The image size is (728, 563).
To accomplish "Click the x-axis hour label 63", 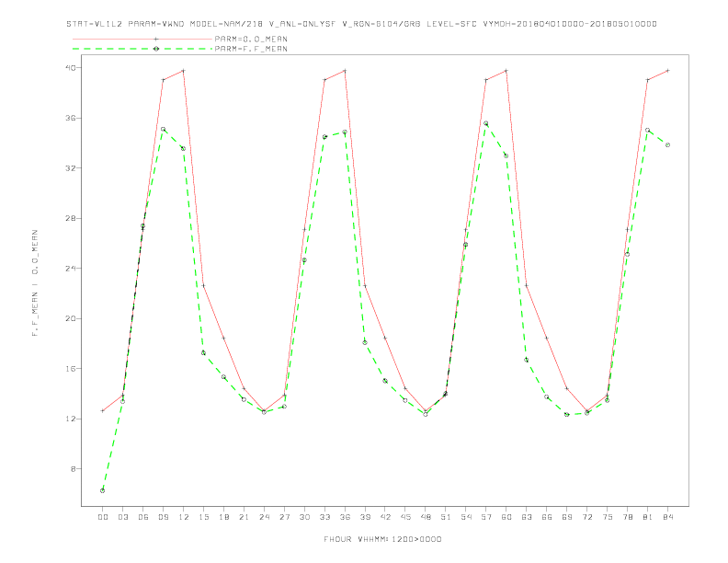I will click(x=527, y=517).
